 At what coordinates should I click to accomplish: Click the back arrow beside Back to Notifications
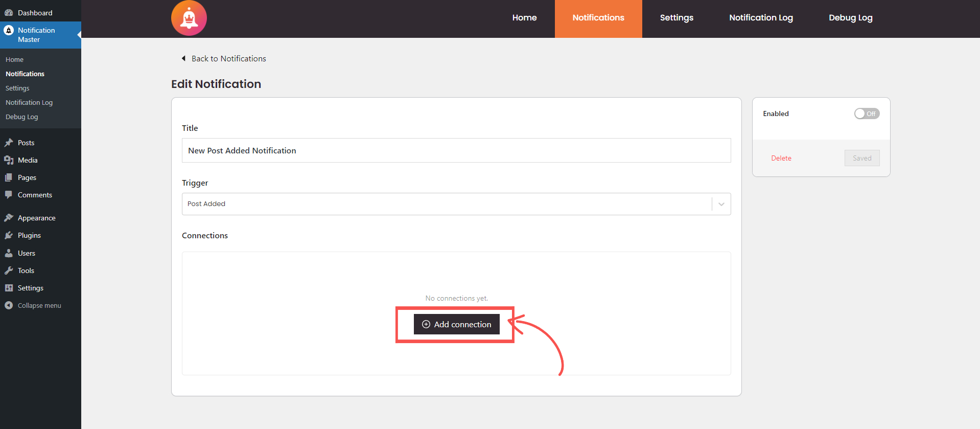[x=183, y=58]
